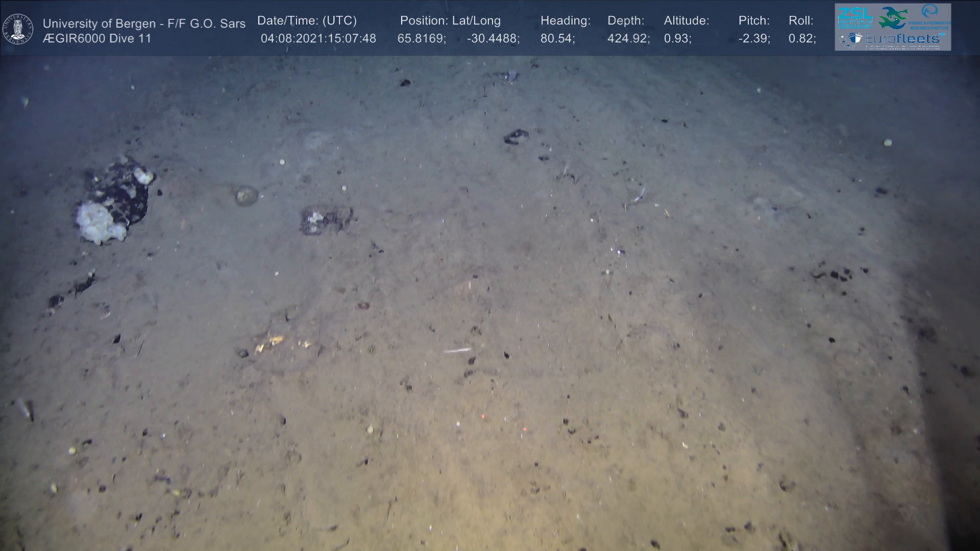This screenshot has width=980, height=551.
Task: Click the Pitch value -2.39
Action: [x=754, y=39]
